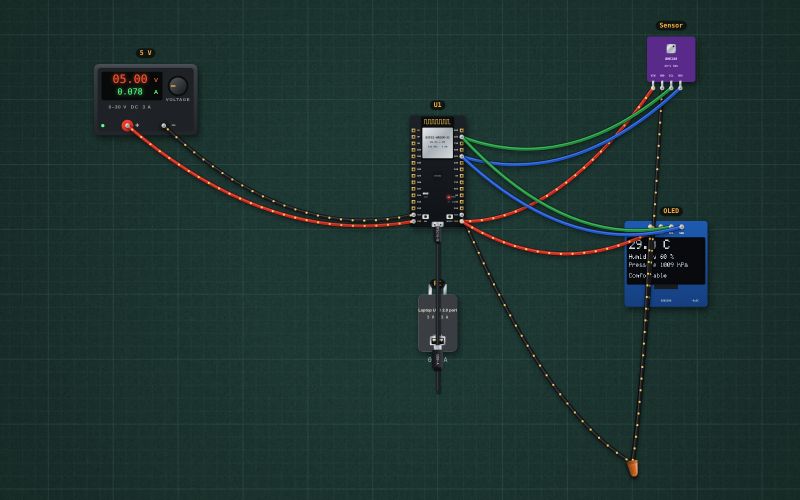Select the U1 component label

pos(437,105)
